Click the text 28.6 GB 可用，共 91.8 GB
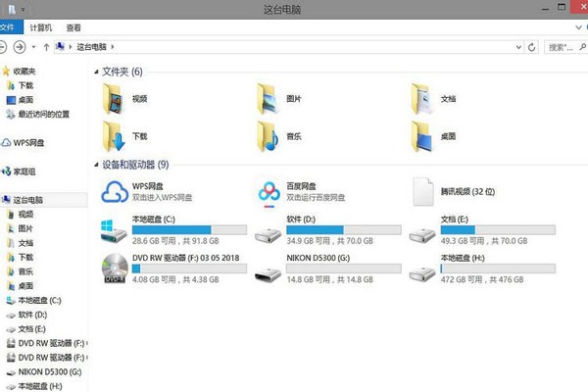 [x=175, y=241]
